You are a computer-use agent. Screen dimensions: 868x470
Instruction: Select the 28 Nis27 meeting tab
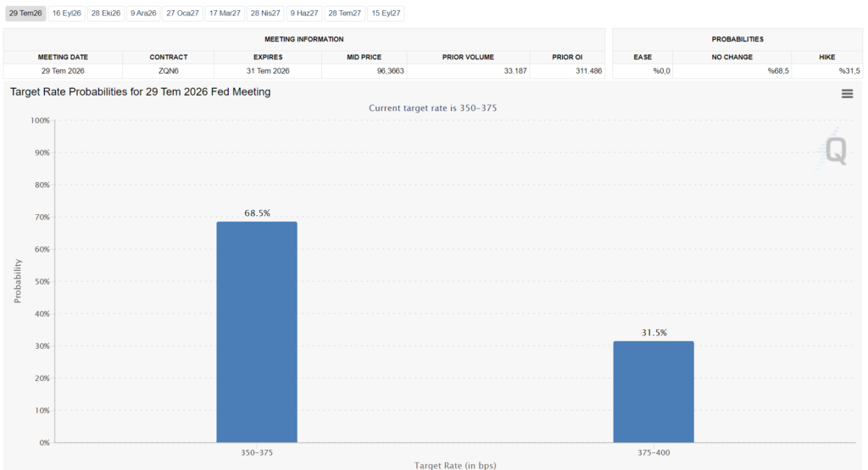tap(265, 14)
